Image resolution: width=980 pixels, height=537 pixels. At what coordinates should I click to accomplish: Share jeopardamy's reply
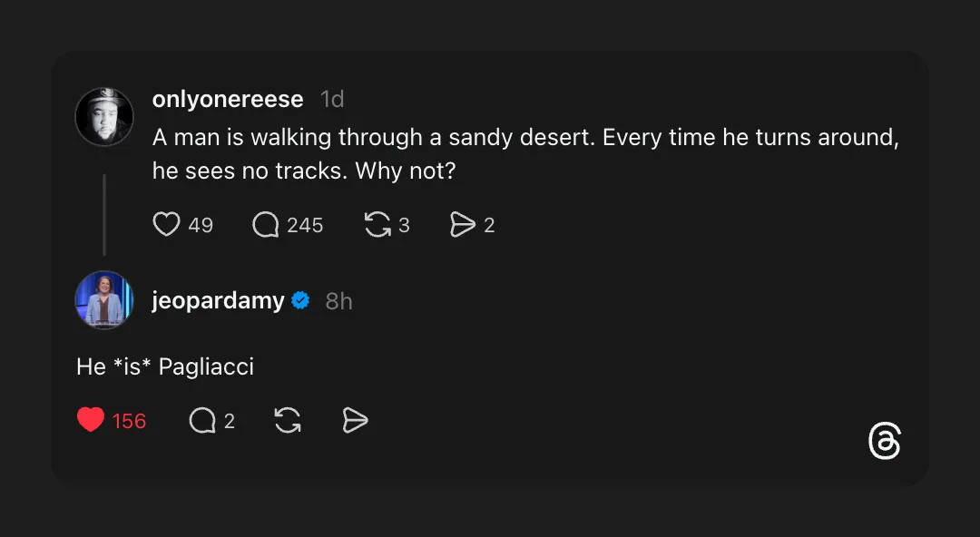354,420
